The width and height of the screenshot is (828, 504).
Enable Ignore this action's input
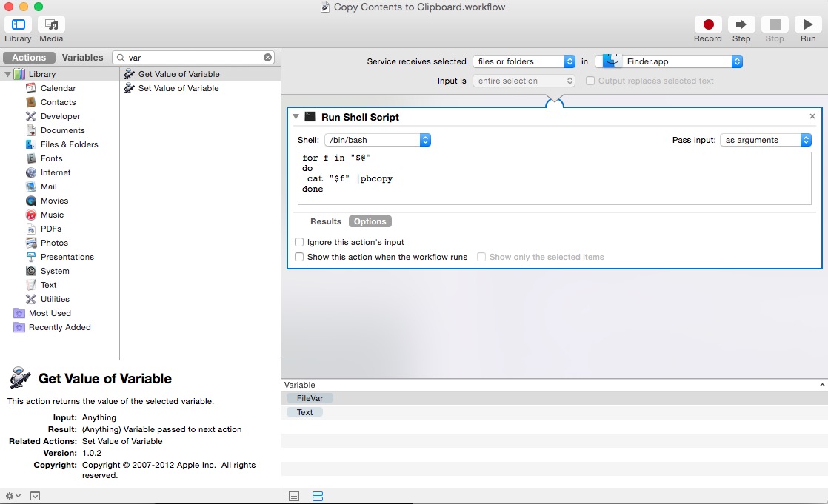299,242
